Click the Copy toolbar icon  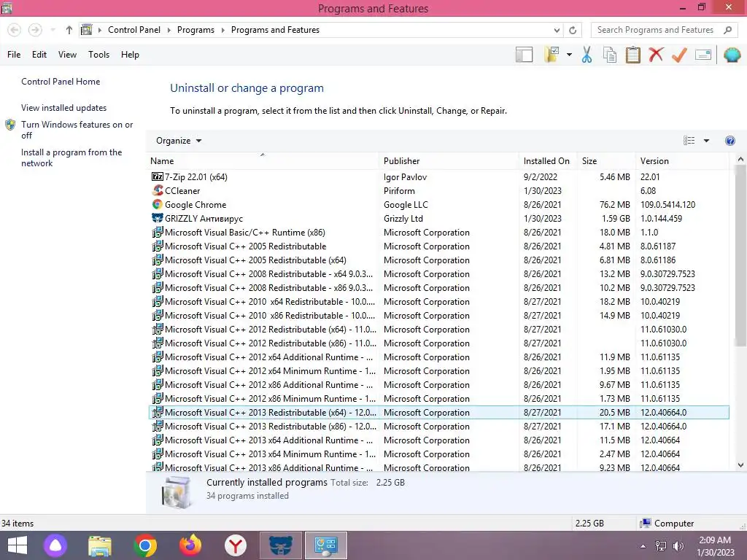coord(610,55)
